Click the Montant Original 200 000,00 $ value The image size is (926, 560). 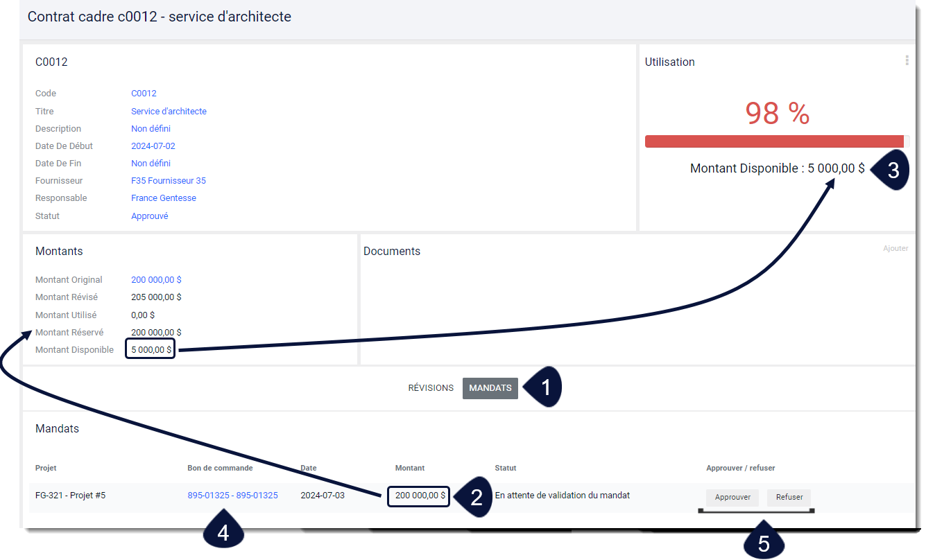[x=156, y=280]
